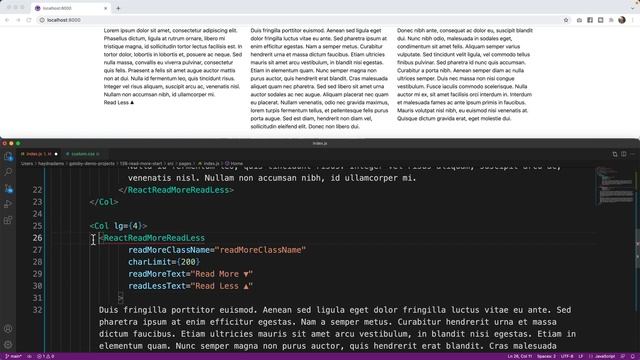Open Run and Debug view

pos(8,204)
